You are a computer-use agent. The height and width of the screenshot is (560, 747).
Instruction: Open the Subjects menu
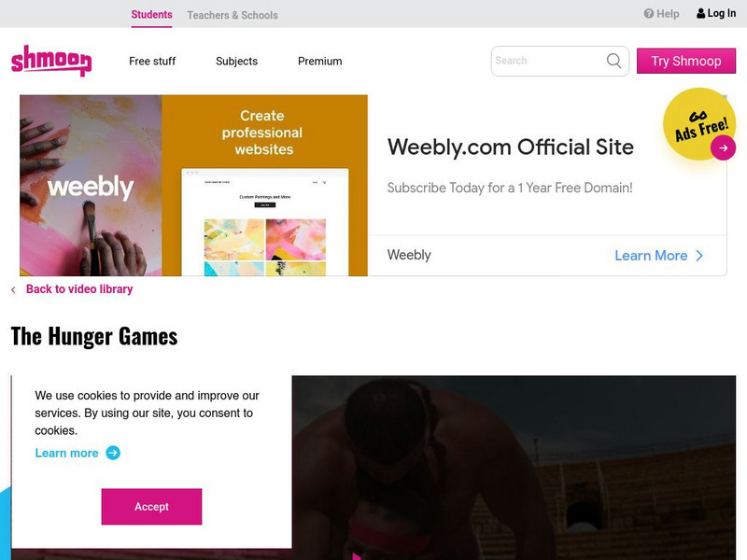click(236, 62)
